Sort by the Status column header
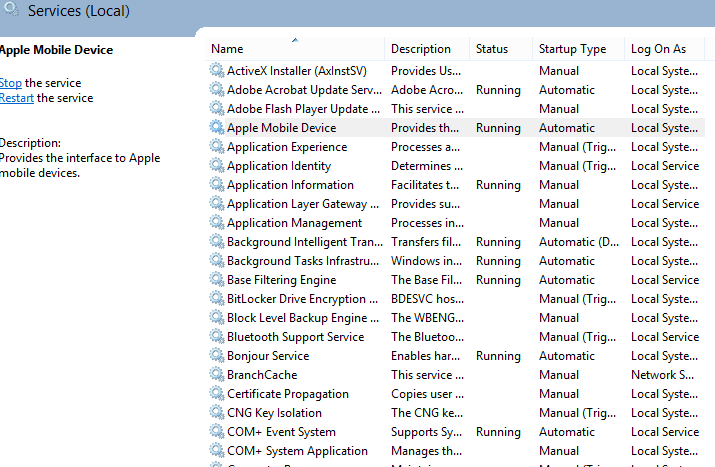Image resolution: width=715 pixels, height=467 pixels. 492,49
